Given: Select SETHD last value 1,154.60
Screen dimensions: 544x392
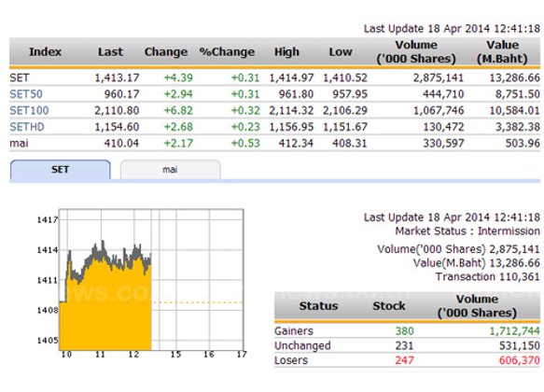Looking at the screenshot, I should 117,127.
